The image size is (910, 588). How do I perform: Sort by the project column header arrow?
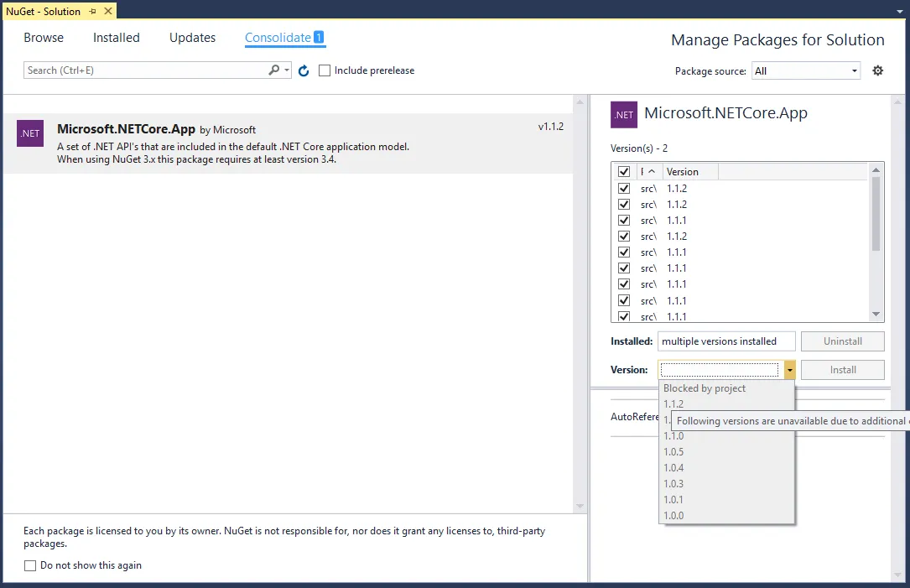[651, 172]
